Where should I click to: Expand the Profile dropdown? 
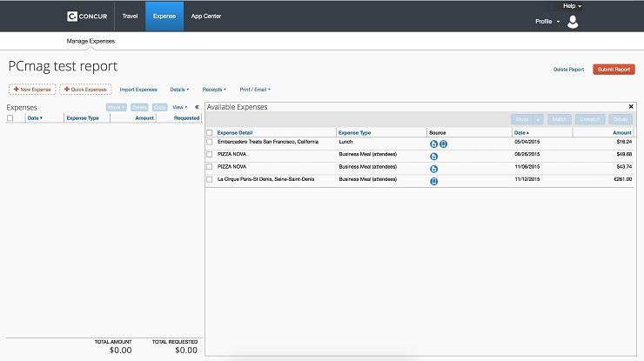[547, 22]
